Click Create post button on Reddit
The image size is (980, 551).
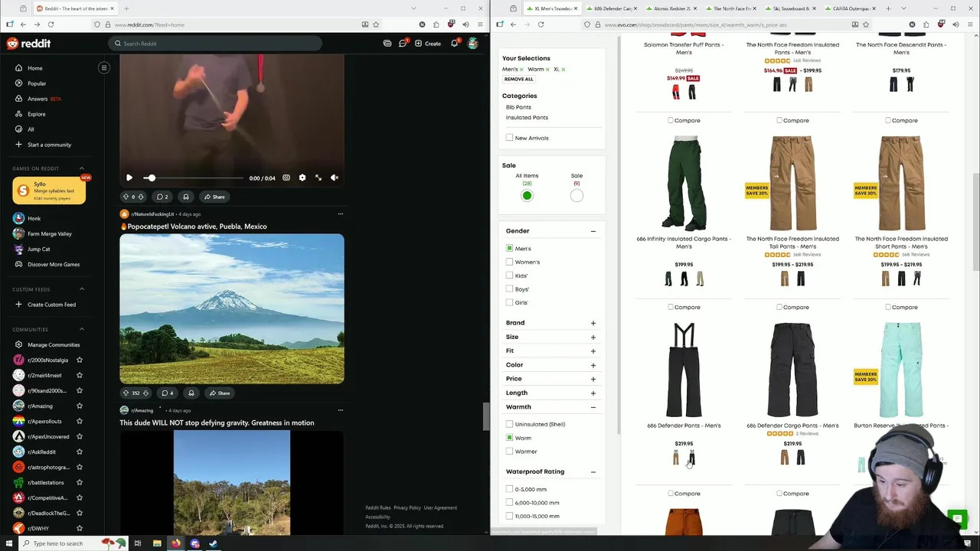(428, 44)
